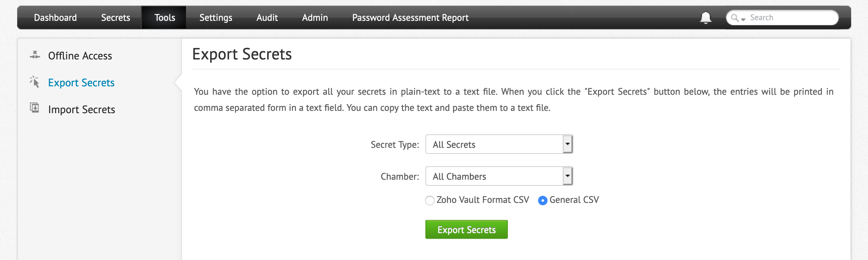Open Import Secrets from the sidebar
The height and width of the screenshot is (260, 868).
click(81, 110)
